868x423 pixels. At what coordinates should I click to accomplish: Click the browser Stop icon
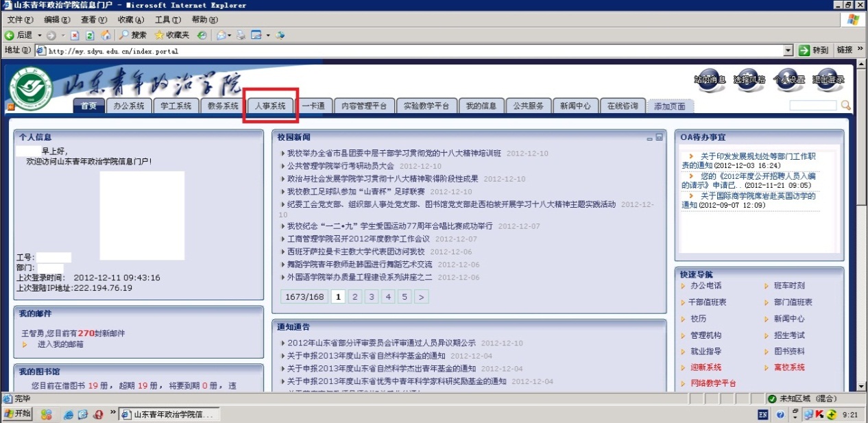75,35
